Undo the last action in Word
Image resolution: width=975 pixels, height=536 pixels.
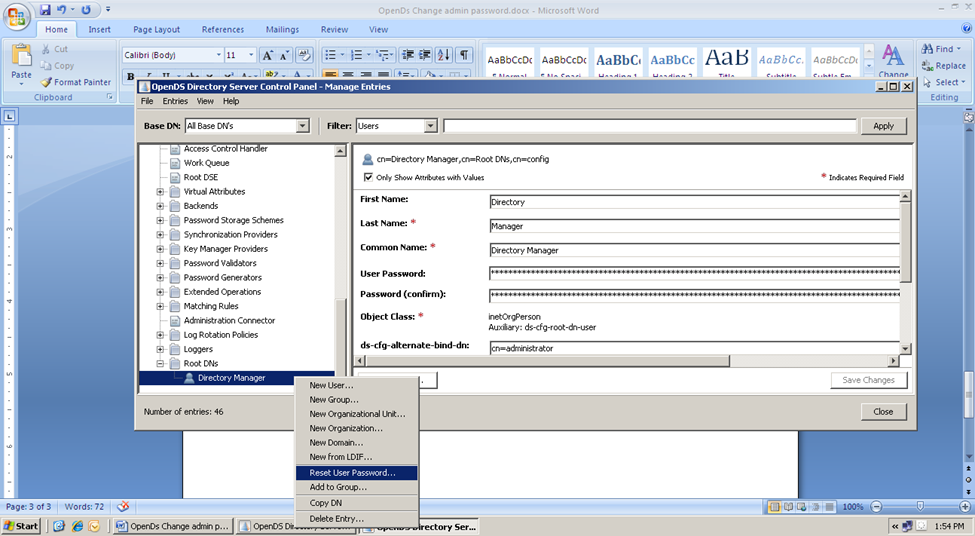[x=62, y=10]
